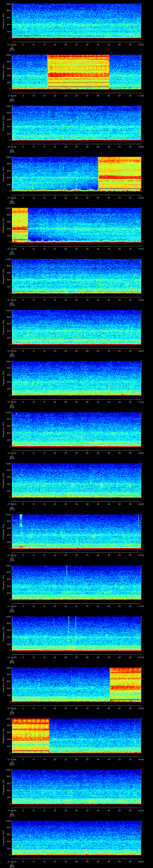The height and width of the screenshot is (868, 153).
Task: Open the 21:45:00 spectrogram panel
Action: (x=76, y=837)
